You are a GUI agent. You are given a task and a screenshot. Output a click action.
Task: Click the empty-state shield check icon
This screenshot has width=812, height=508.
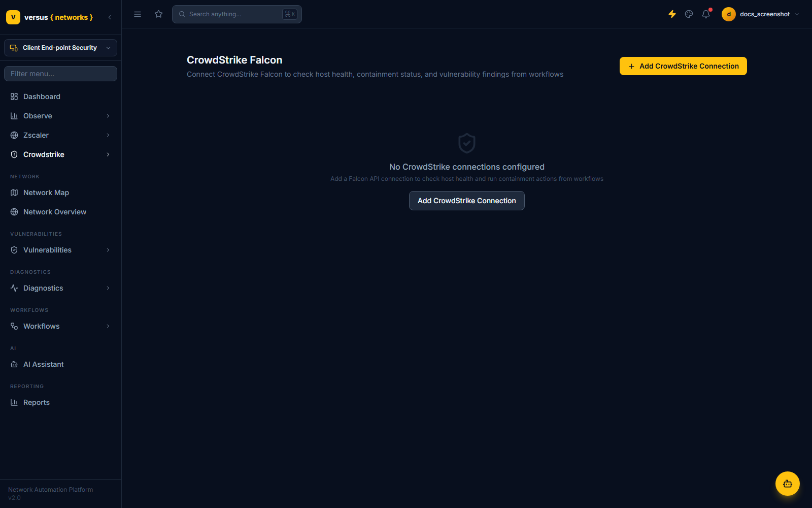[467, 143]
